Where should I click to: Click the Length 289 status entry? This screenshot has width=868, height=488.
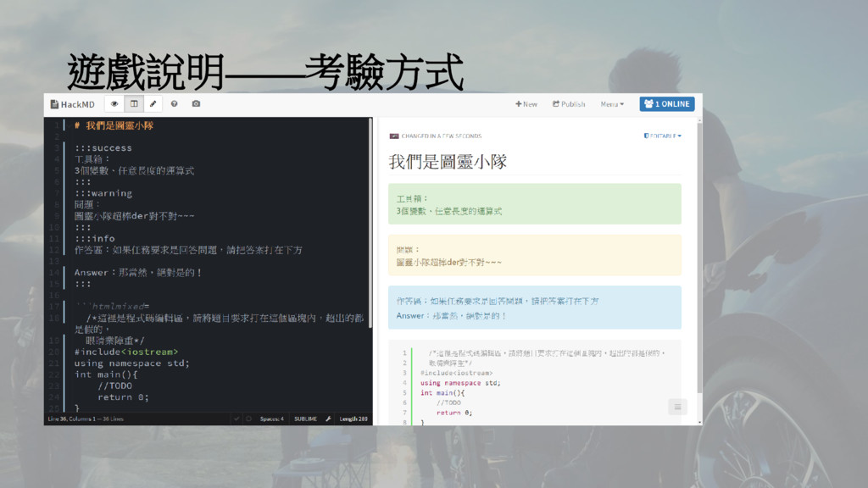(353, 419)
